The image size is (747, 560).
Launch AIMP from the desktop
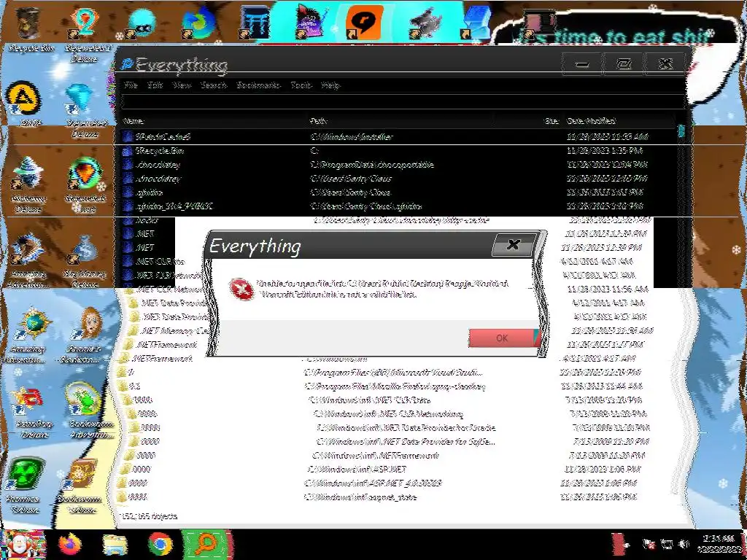click(x=23, y=102)
